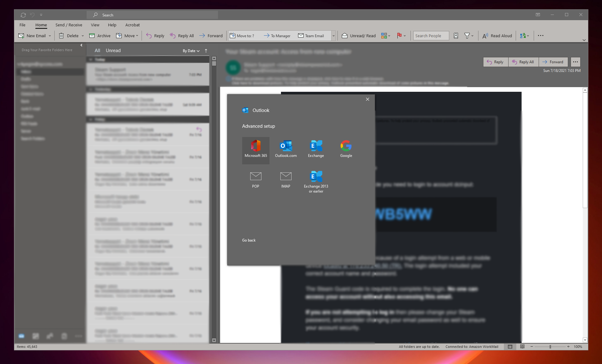This screenshot has width=602, height=364.
Task: Click Send/Receive All Folders icon
Action: tap(23, 15)
